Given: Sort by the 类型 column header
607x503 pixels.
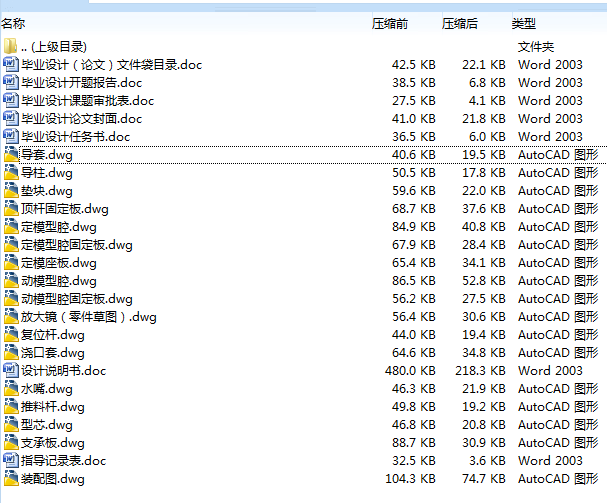Looking at the screenshot, I should (523, 24).
